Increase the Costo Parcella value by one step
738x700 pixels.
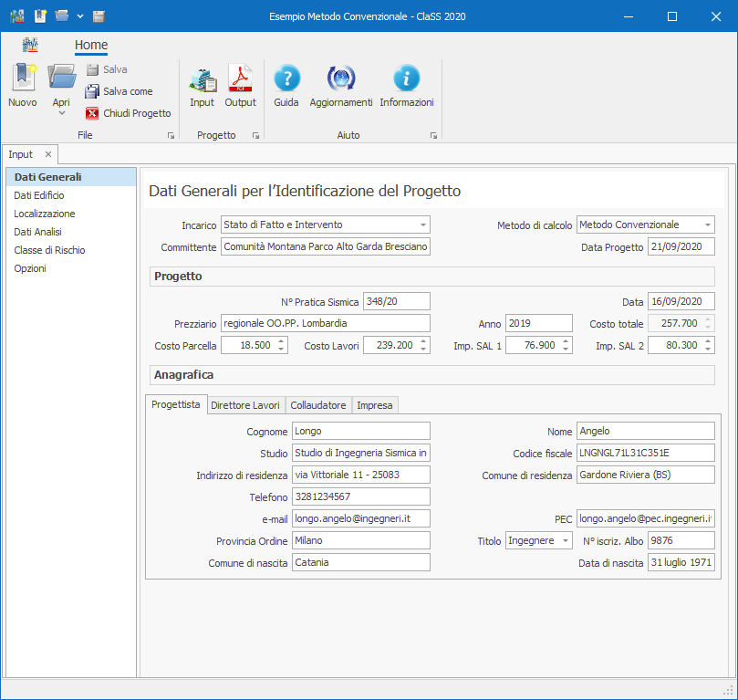coord(280,341)
